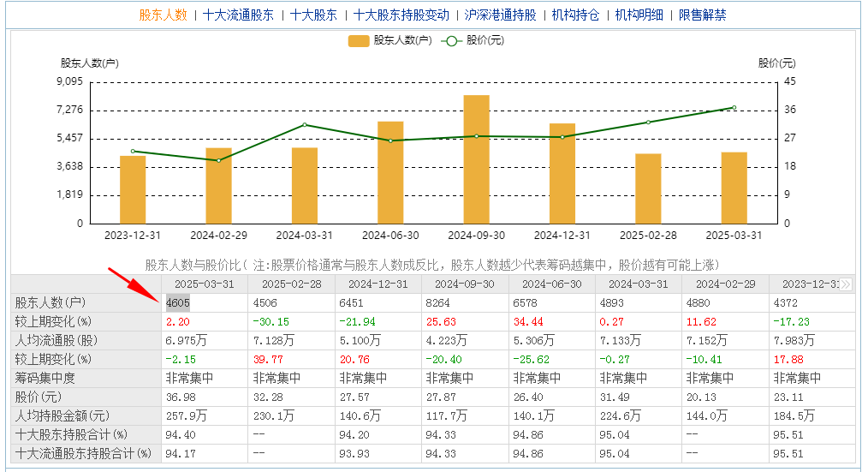Click the row label 筹码集中度
Viewport: 868px width, 472px height.
(45, 379)
